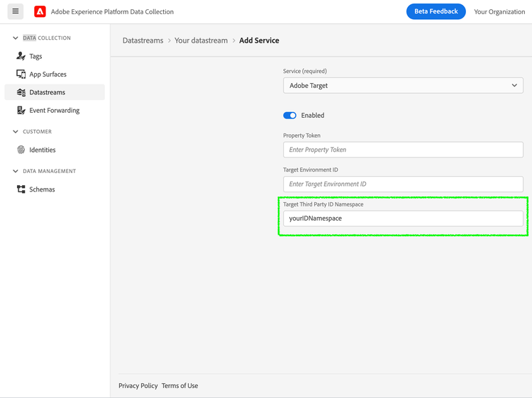Click the Add Service breadcrumb text
The height and width of the screenshot is (398, 532).
[x=259, y=40]
